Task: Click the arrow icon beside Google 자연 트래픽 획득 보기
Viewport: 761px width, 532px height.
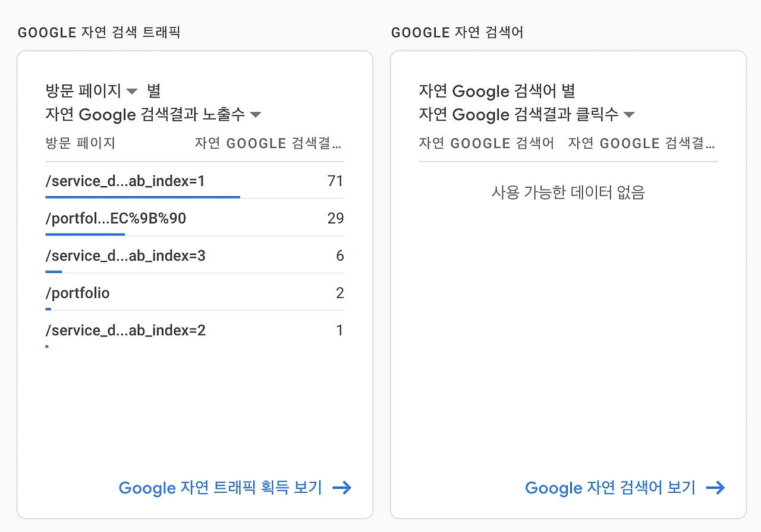Action: point(342,488)
